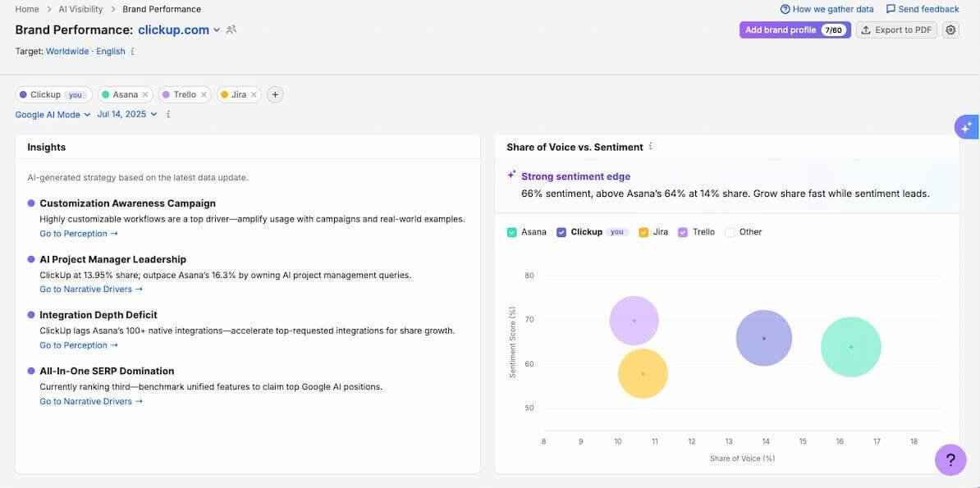Remove the Trello competitor chip

coord(203,95)
